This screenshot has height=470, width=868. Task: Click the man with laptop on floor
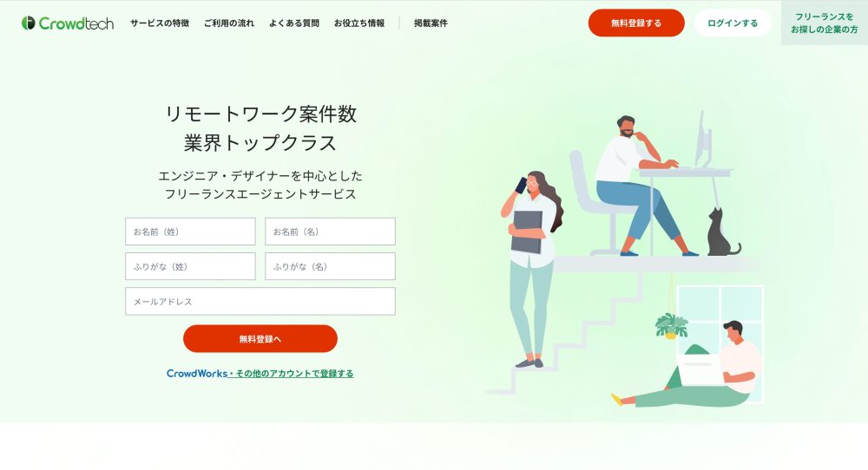pos(689,365)
